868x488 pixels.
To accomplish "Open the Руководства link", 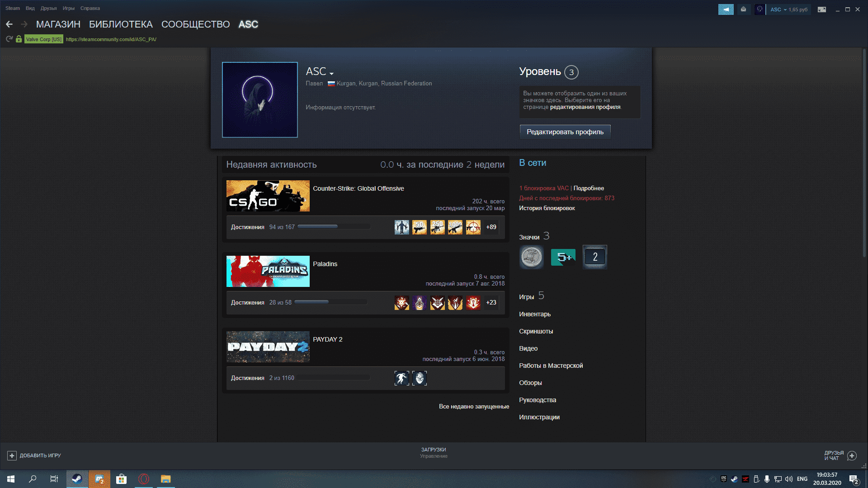I will pyautogui.click(x=538, y=400).
